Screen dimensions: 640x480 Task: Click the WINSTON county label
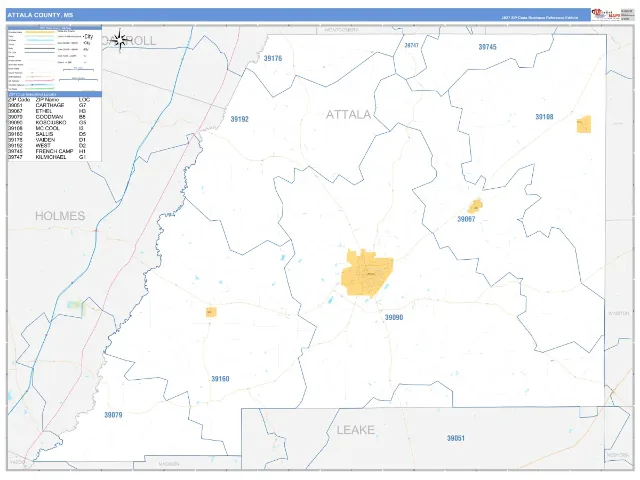pyautogui.click(x=618, y=313)
